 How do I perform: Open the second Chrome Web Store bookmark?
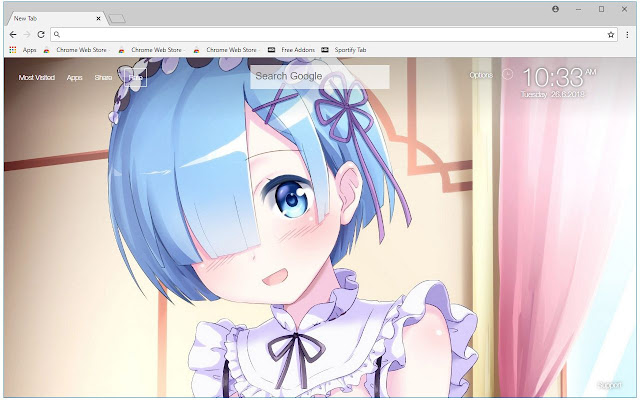pos(151,50)
